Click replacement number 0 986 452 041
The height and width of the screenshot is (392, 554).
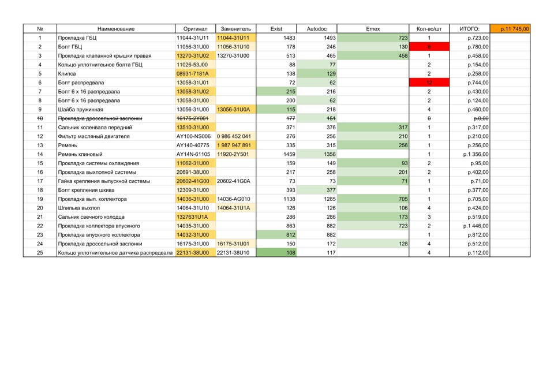click(235, 136)
